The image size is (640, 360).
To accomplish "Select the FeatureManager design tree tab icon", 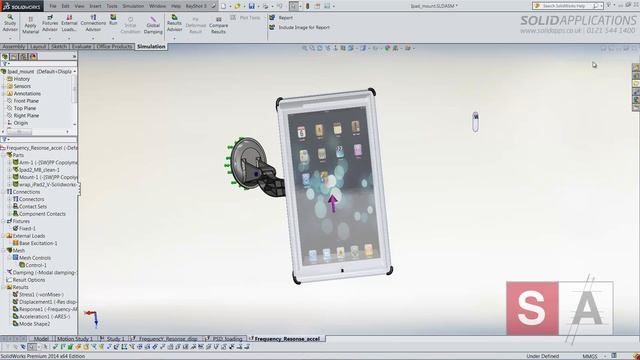I will [x=5, y=57].
